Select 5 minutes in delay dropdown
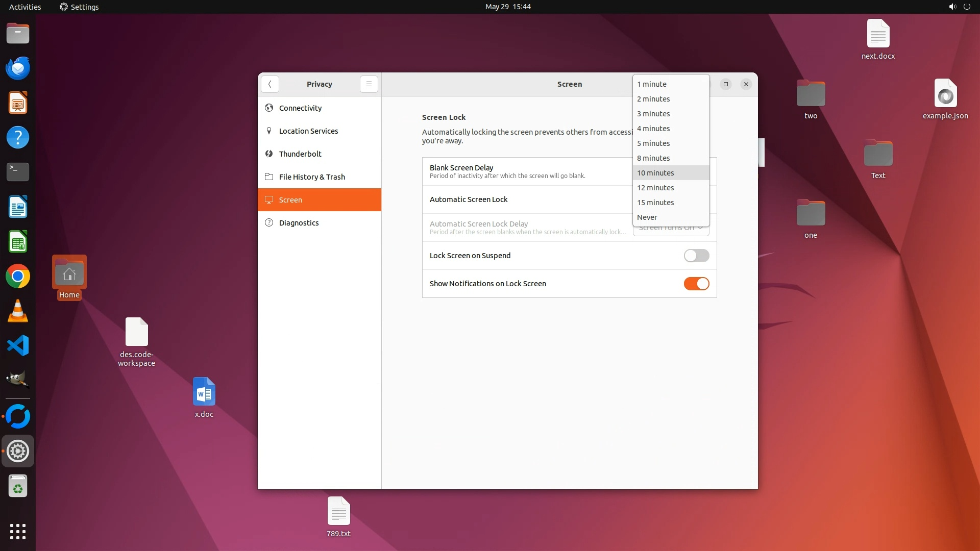 pos(653,143)
